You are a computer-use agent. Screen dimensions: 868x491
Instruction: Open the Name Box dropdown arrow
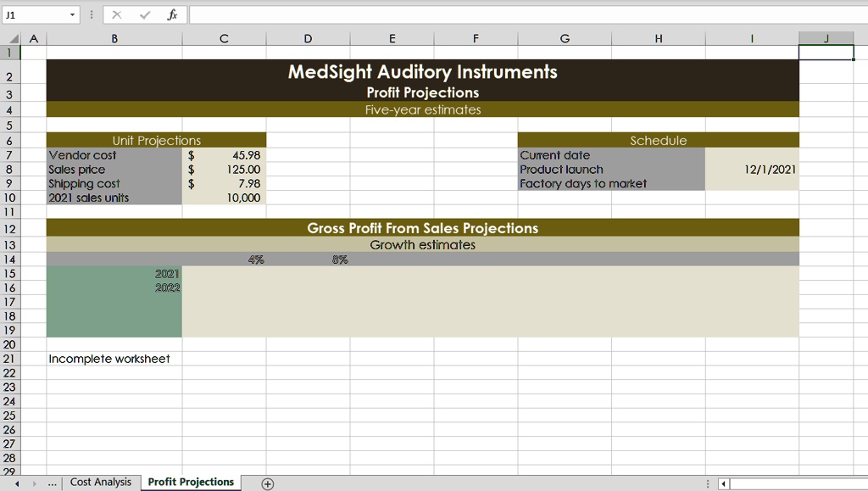pos(71,14)
